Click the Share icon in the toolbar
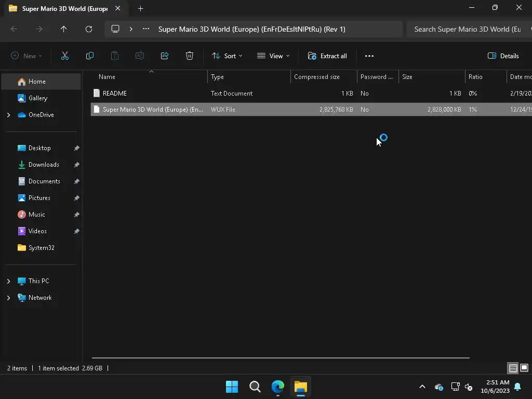The height and width of the screenshot is (399, 532). coord(165,56)
